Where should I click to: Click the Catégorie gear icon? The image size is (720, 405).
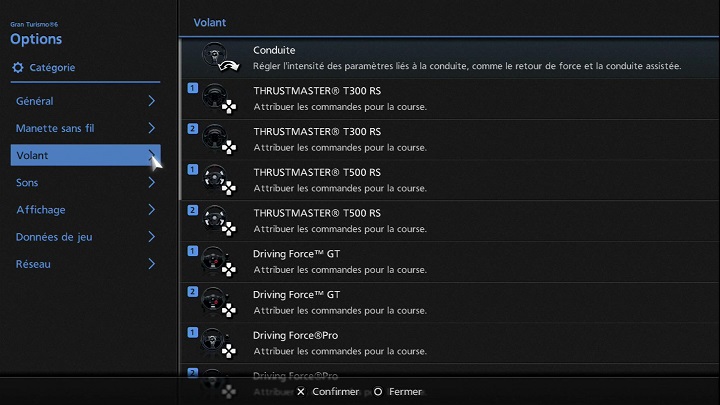point(17,68)
